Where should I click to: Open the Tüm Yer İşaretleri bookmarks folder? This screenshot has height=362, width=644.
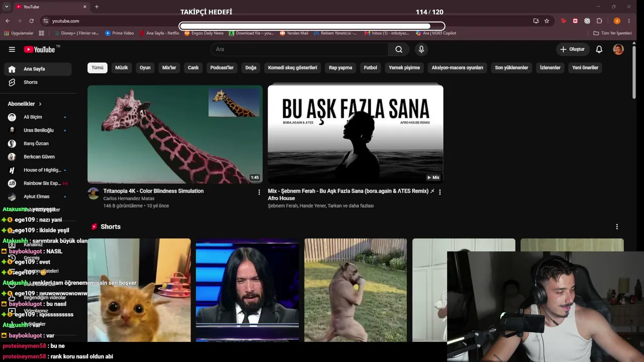pos(612,33)
